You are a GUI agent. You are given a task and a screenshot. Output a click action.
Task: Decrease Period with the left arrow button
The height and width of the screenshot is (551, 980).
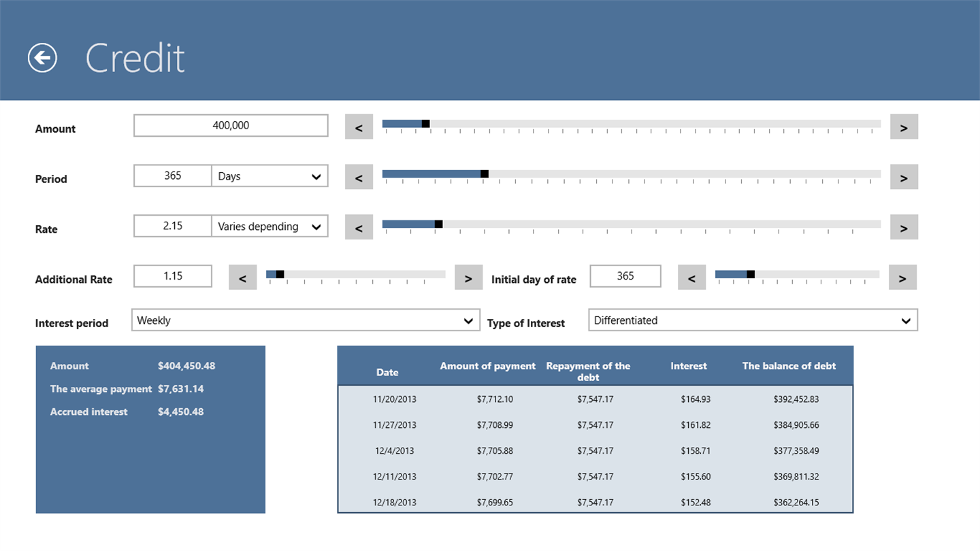(x=359, y=177)
